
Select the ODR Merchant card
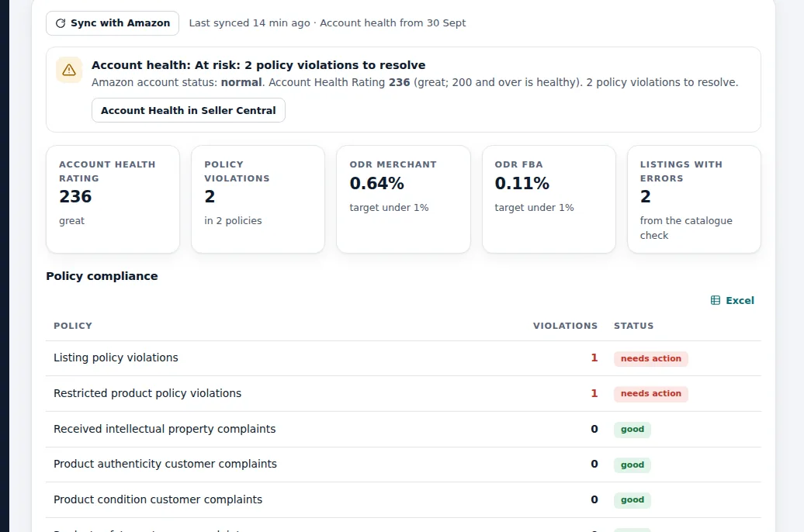tap(403, 199)
